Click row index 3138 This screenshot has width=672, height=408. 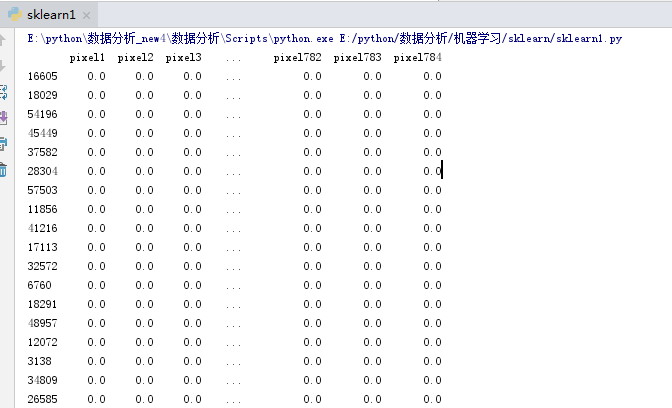[39, 361]
